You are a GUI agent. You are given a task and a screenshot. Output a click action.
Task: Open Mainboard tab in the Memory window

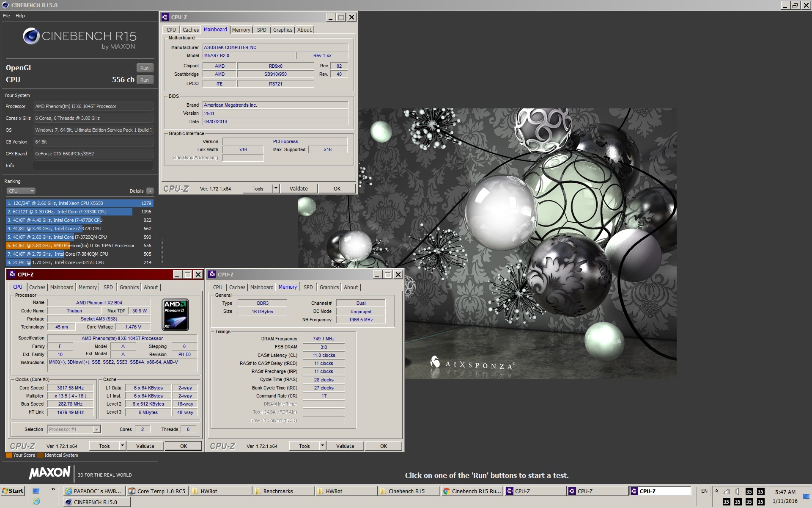[x=262, y=287]
